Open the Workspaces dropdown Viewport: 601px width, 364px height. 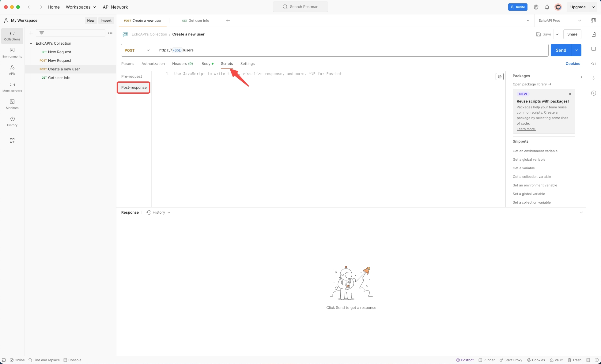[x=81, y=7]
